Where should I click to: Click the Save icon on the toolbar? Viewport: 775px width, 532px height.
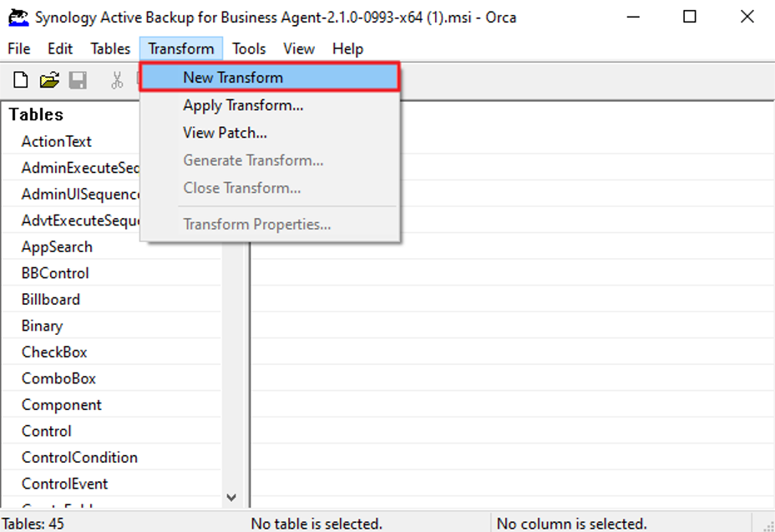(78, 79)
